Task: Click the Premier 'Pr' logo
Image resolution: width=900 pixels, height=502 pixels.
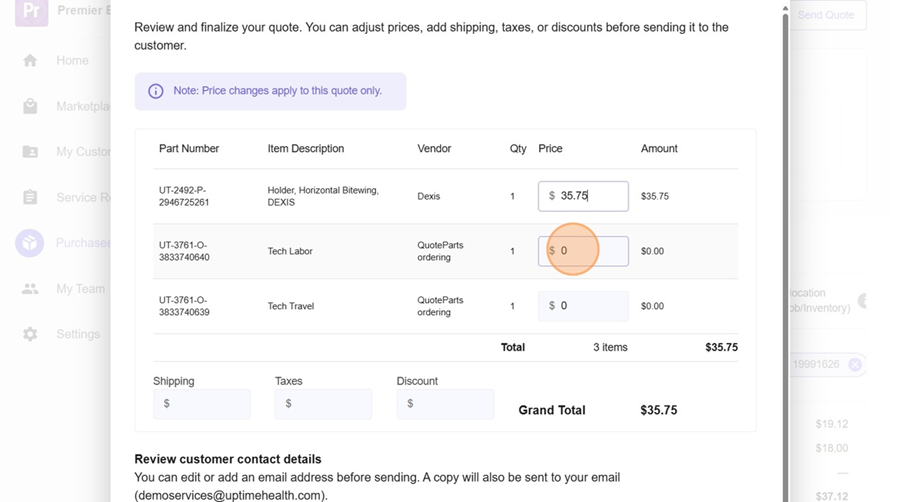Action: tap(31, 11)
